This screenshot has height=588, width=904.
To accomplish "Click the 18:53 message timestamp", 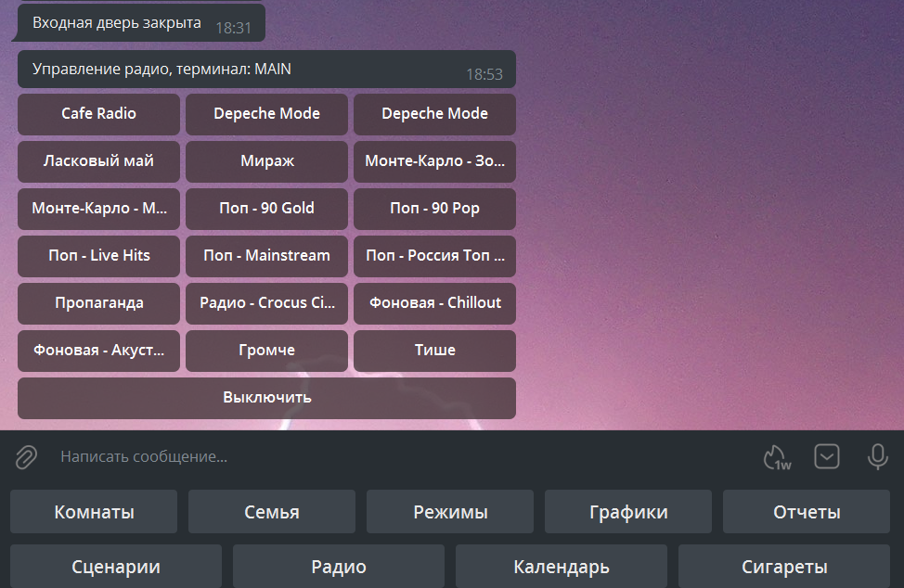I will point(484,74).
